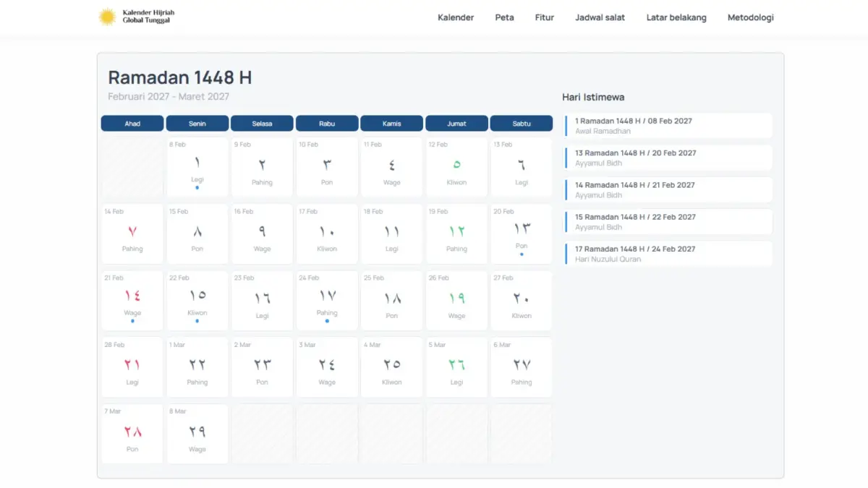This screenshot has width=868, height=488.
Task: Select the 19 Feb Pahing day cell
Action: click(x=456, y=234)
